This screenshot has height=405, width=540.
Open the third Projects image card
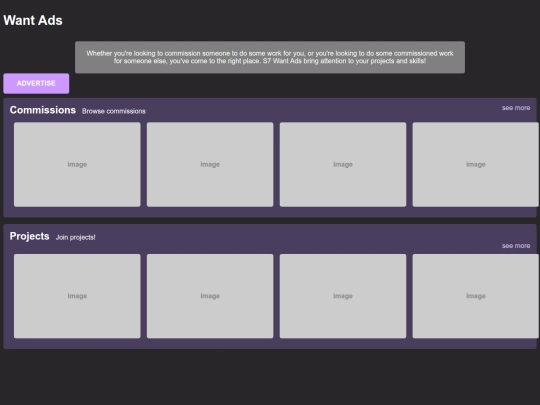click(x=343, y=296)
